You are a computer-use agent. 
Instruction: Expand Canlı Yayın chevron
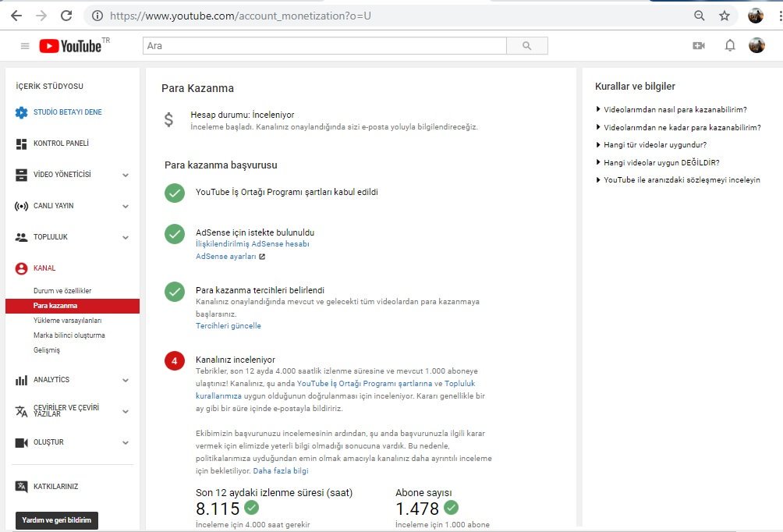tap(126, 206)
